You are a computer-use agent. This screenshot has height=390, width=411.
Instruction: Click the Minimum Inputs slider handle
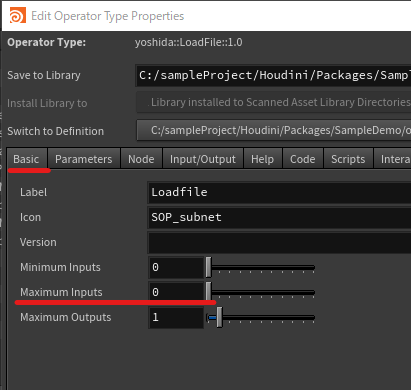tap(209, 267)
